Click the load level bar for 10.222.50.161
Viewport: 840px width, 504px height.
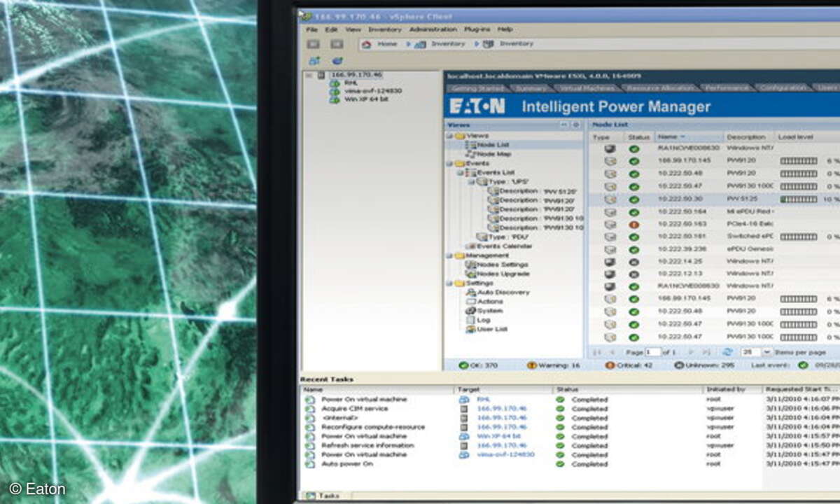click(x=799, y=237)
